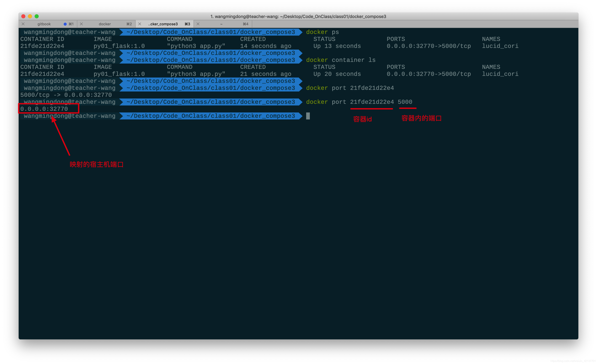The width and height of the screenshot is (597, 364).
Task: Click the blue activity dot on gitbook tab
Action: [x=65, y=24]
